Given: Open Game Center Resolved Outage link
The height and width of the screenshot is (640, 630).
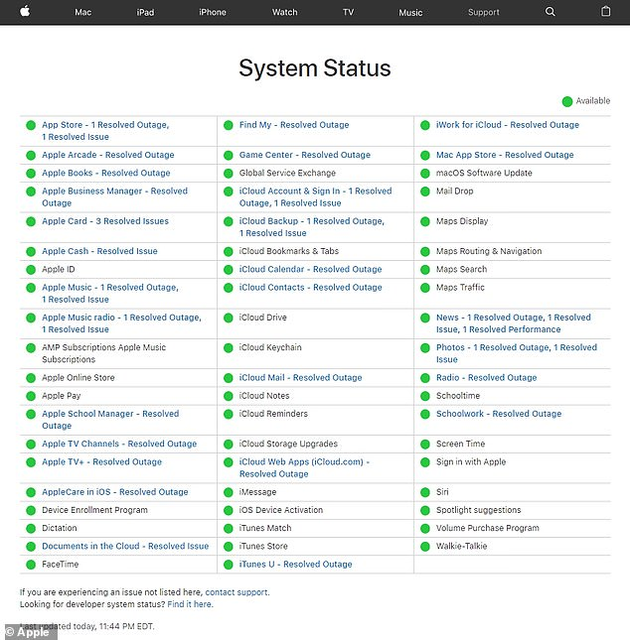Looking at the screenshot, I should [x=305, y=155].
